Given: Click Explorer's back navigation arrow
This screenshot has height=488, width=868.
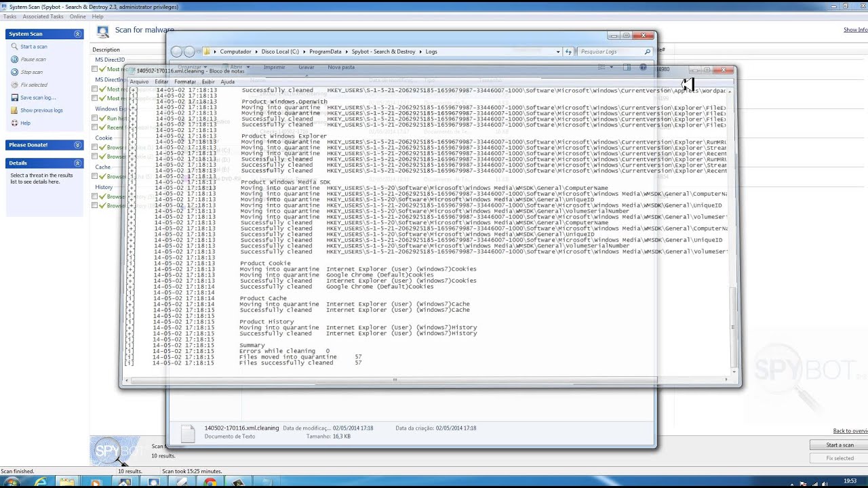Looking at the screenshot, I should pos(177,52).
